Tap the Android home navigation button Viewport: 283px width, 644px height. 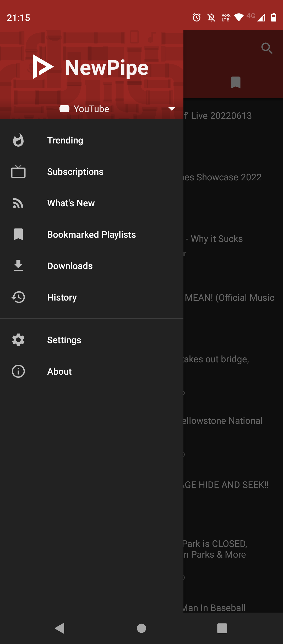click(x=141, y=628)
